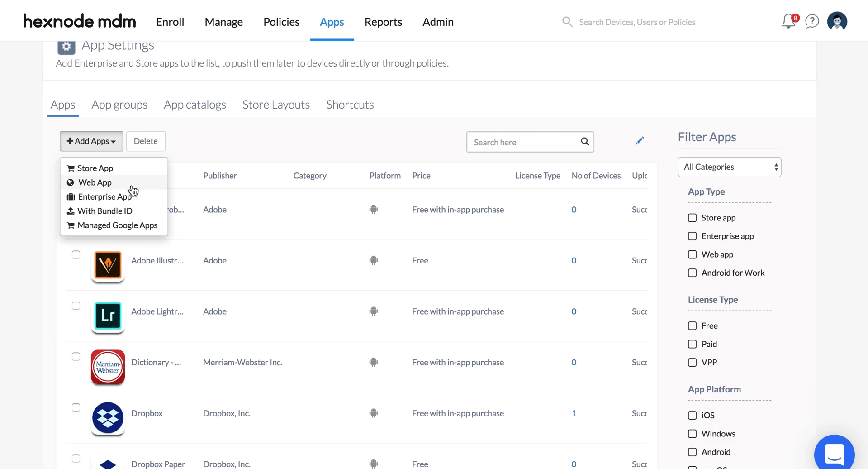
Task: Select the Adobe Illustrator row checkbox
Action: (76, 255)
